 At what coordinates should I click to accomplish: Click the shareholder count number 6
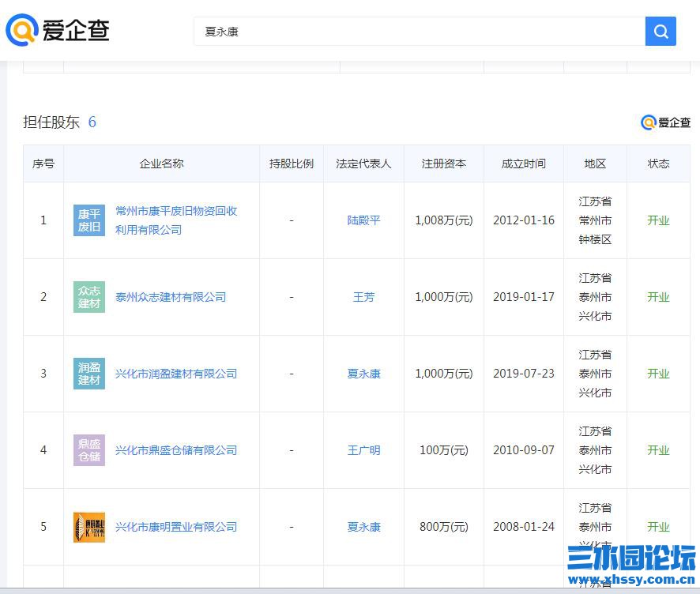tap(92, 122)
